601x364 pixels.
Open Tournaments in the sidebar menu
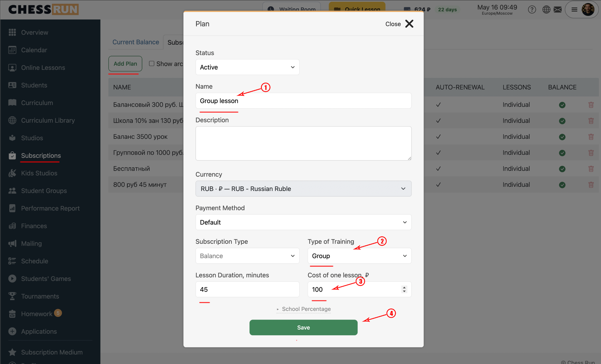[40, 296]
